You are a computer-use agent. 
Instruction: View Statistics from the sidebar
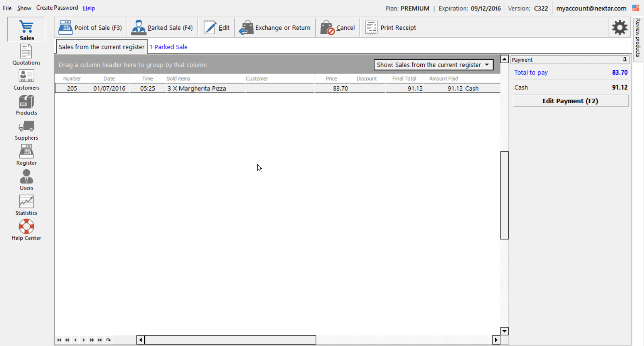tap(26, 205)
